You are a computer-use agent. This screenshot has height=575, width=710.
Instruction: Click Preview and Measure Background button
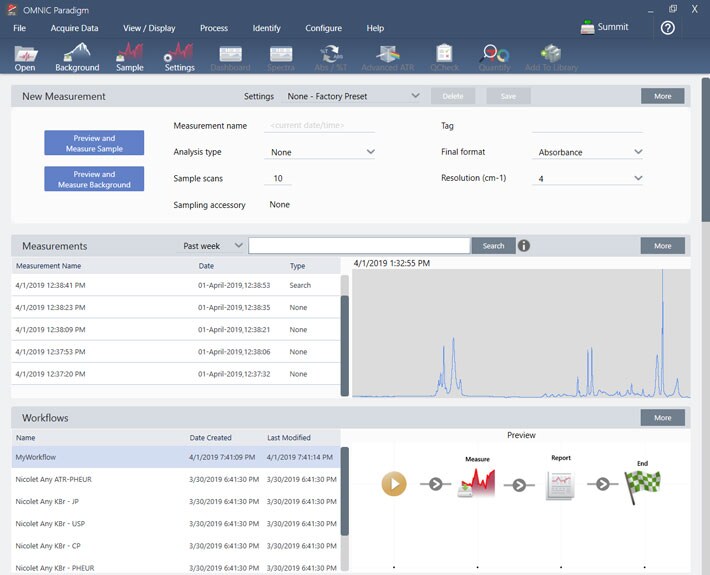94,179
